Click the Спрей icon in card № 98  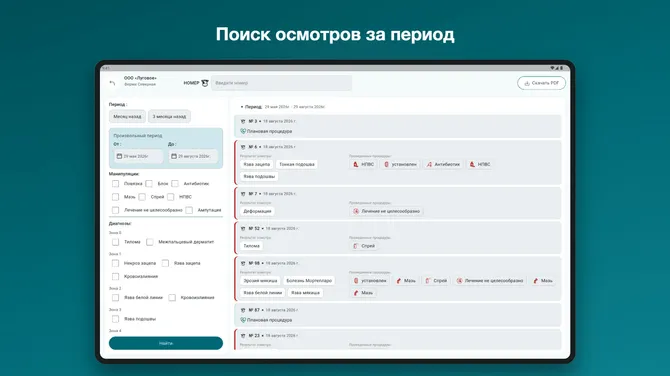pos(428,281)
